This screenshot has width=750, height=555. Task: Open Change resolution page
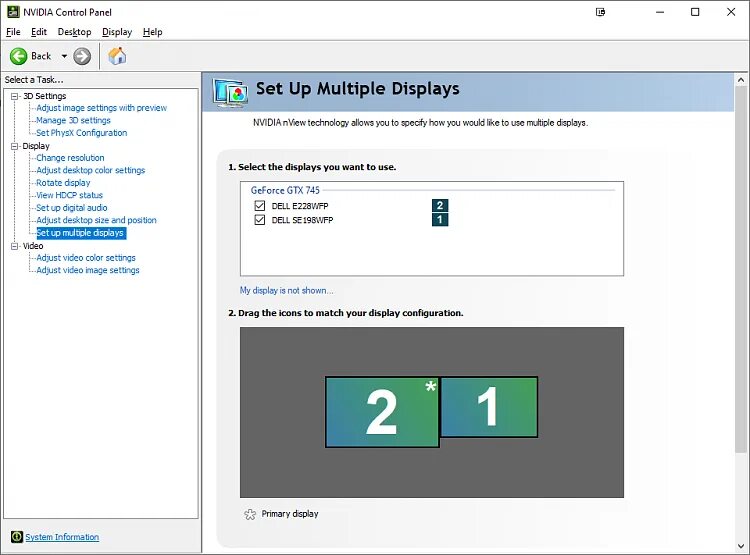[70, 158]
